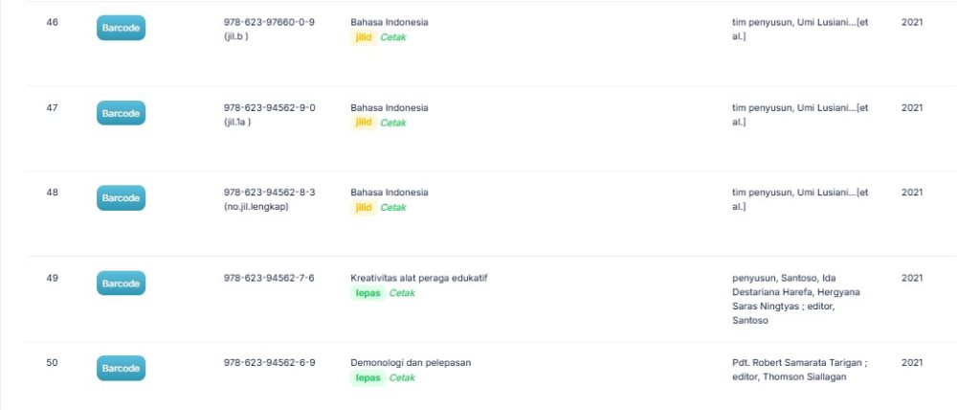Open title Demonologi dan pelepasan
Viewport: 980px width, 410px height.
click(x=411, y=362)
